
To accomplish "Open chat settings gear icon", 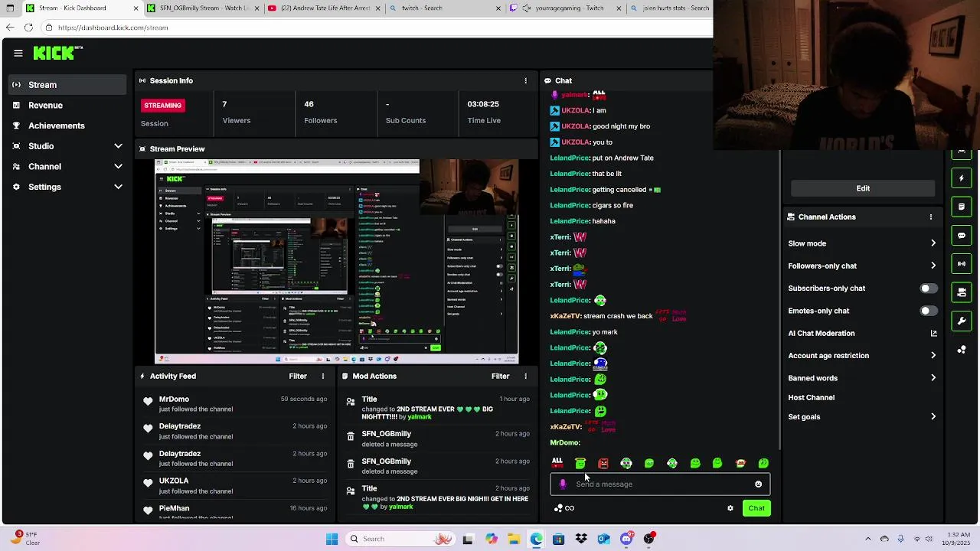I will point(730,508).
